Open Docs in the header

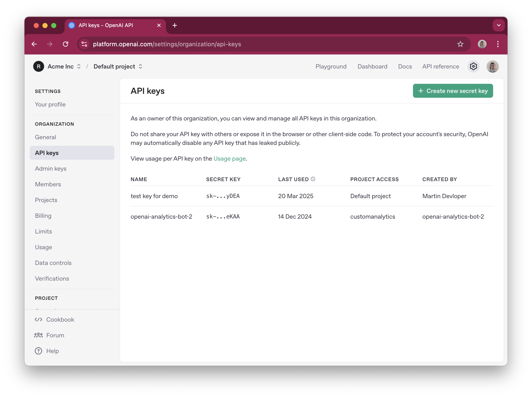[x=405, y=67]
